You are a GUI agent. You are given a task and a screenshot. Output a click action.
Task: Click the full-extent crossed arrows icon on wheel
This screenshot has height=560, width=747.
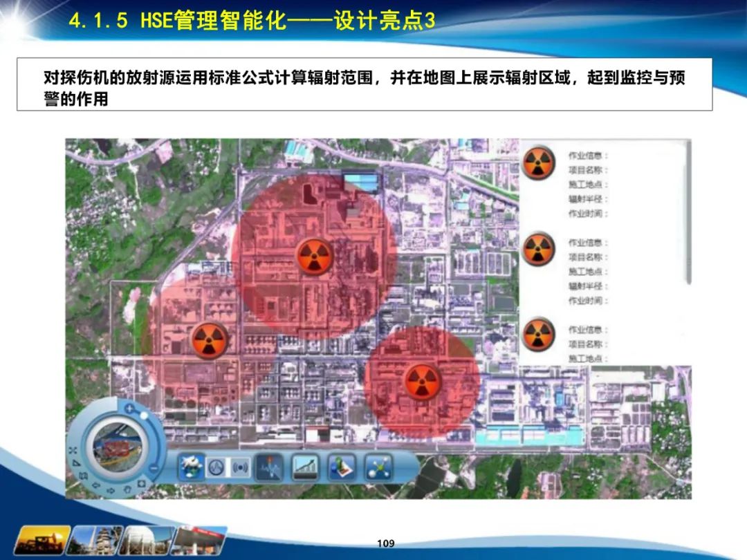pyautogui.click(x=73, y=450)
